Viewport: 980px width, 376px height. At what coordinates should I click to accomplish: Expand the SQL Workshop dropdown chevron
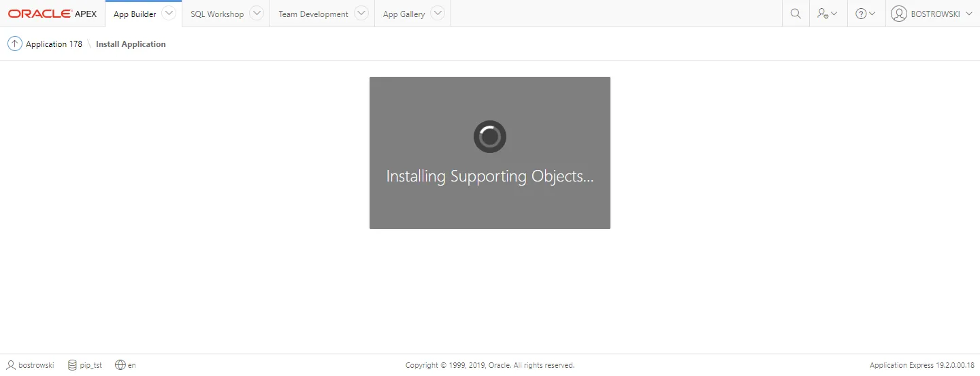click(x=256, y=14)
